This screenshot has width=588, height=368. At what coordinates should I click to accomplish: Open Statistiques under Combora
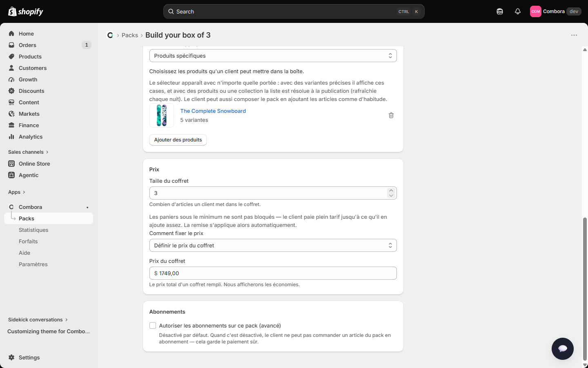pyautogui.click(x=33, y=230)
